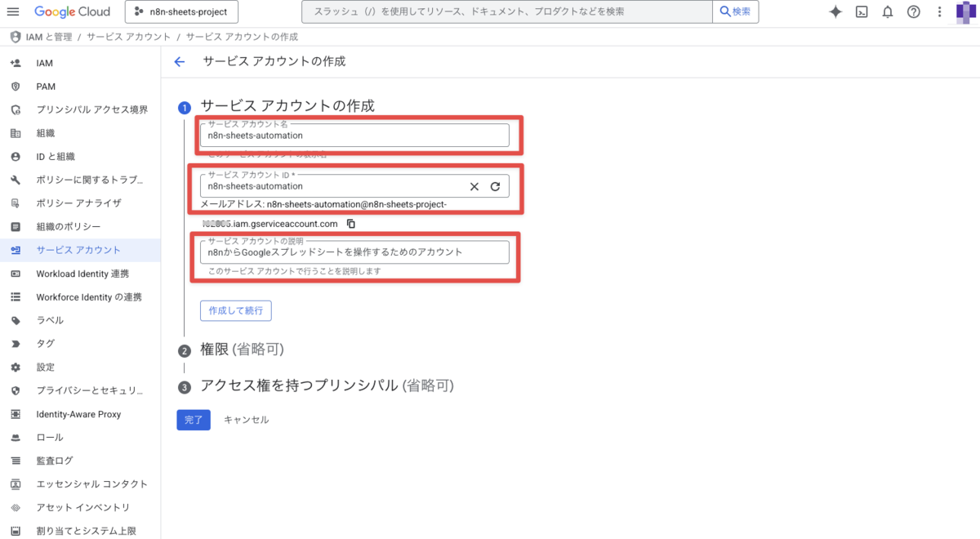Click the サービス アカウント名 input field

(354, 136)
